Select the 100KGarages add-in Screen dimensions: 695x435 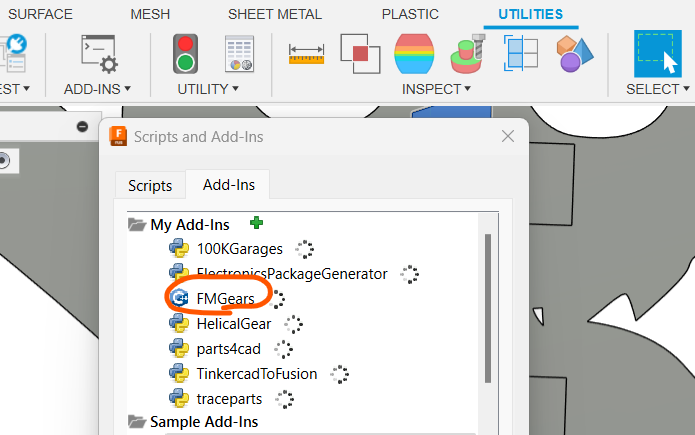pyautogui.click(x=240, y=249)
